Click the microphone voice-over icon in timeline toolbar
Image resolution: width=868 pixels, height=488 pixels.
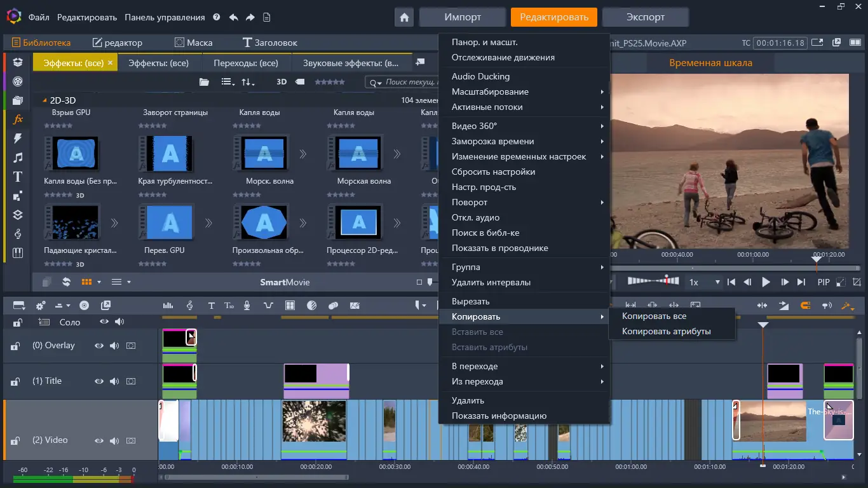pos(247,306)
